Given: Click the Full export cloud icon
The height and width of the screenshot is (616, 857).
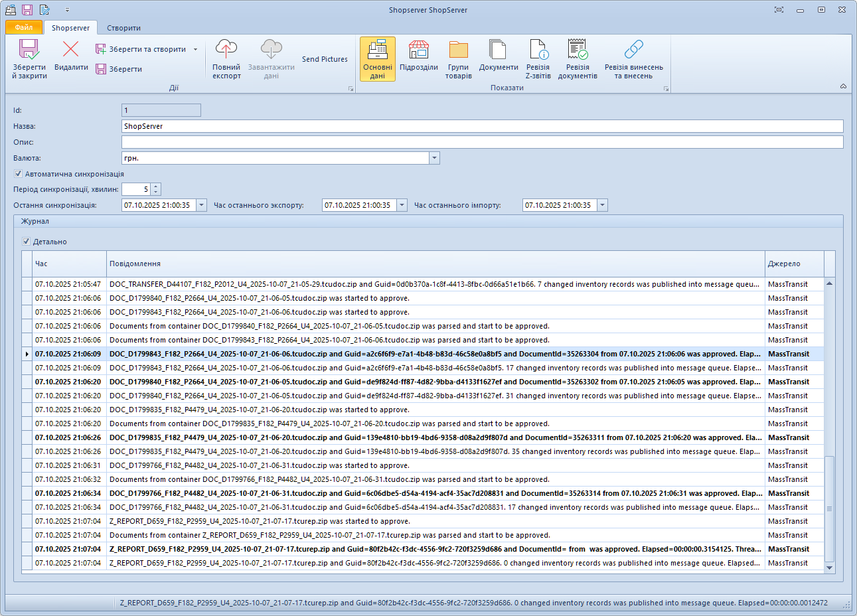Looking at the screenshot, I should coord(226,50).
